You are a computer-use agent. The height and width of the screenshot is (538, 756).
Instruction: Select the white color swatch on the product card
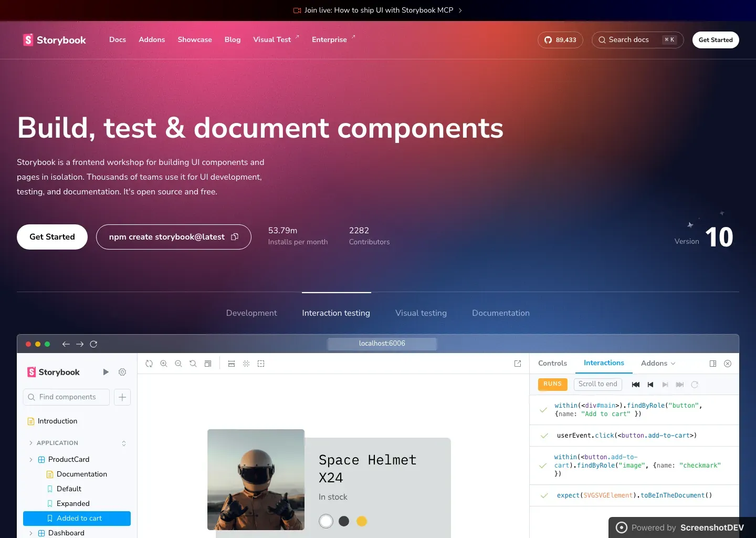point(326,521)
